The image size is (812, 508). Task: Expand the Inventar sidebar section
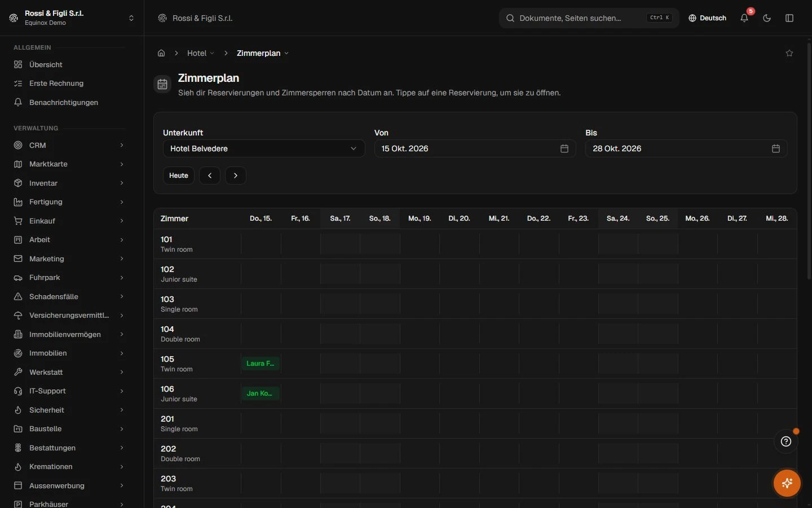coord(69,183)
